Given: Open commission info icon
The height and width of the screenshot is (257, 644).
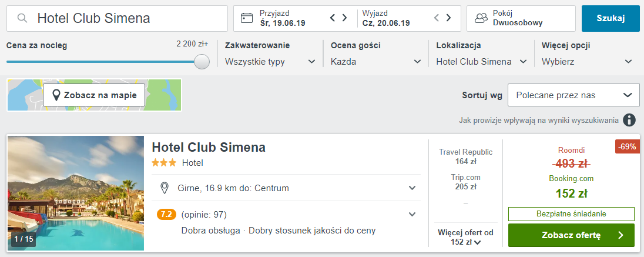Looking at the screenshot, I should coord(629,121).
